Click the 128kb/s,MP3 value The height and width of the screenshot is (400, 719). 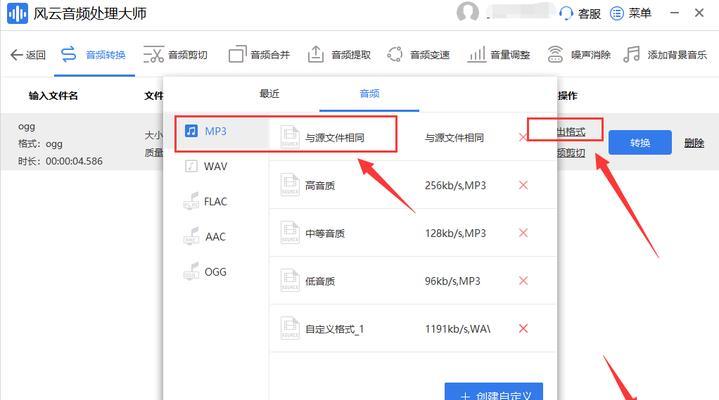(x=455, y=233)
